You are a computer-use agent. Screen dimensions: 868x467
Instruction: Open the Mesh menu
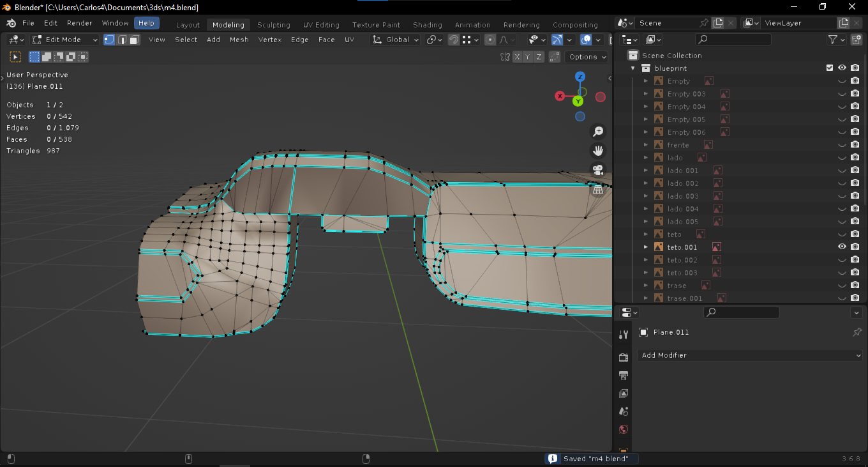coord(239,40)
